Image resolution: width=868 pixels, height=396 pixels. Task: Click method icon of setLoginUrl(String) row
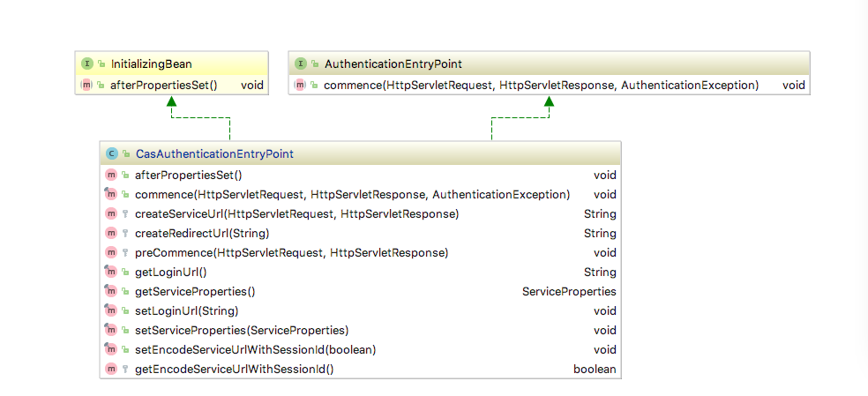pos(111,310)
